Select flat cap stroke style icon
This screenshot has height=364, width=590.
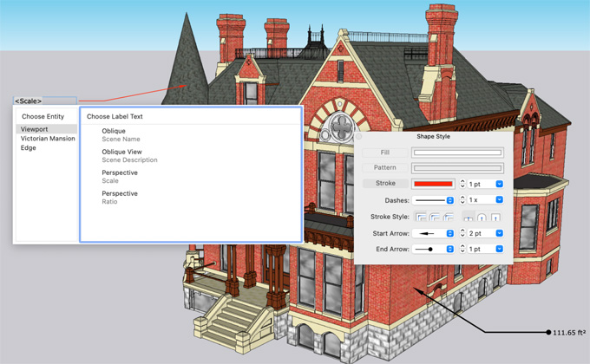468,217
